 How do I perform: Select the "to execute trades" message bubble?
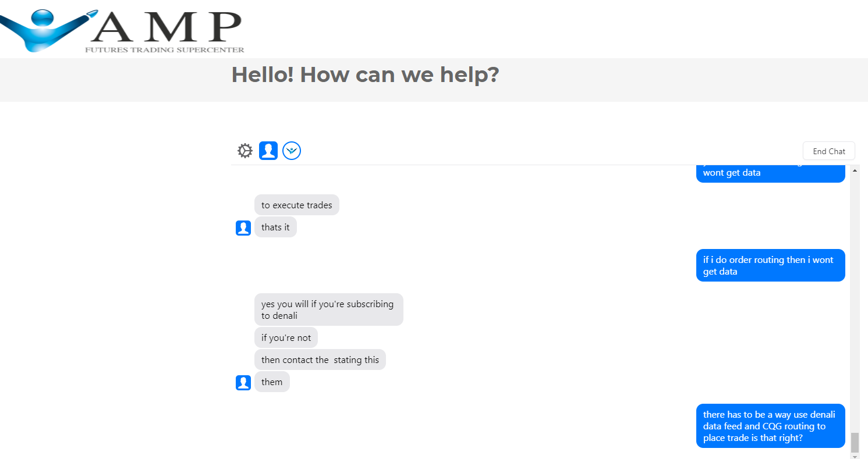pos(297,205)
